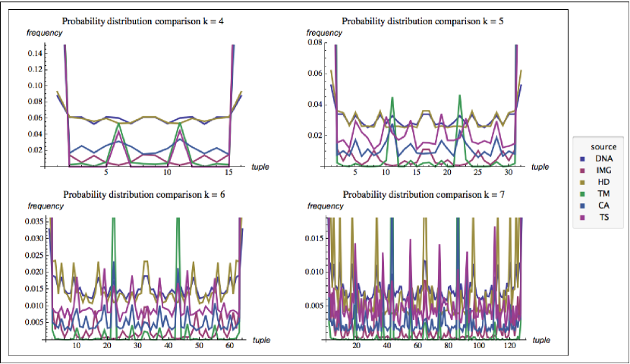Click the 'frequency' axis label of k = 6 chart
The image size is (630, 364).
click(46, 206)
